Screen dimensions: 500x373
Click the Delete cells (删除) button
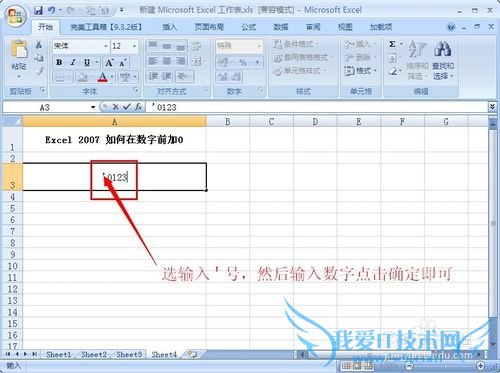[360, 57]
